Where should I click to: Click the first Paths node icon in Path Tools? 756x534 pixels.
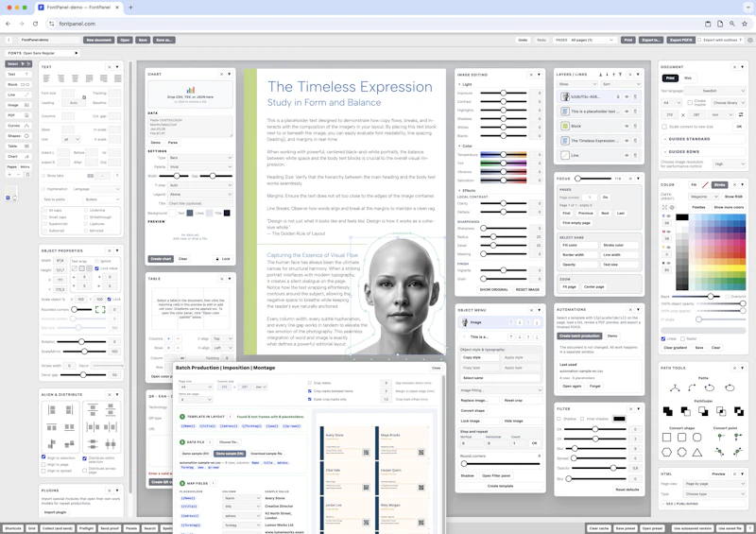coord(675,388)
